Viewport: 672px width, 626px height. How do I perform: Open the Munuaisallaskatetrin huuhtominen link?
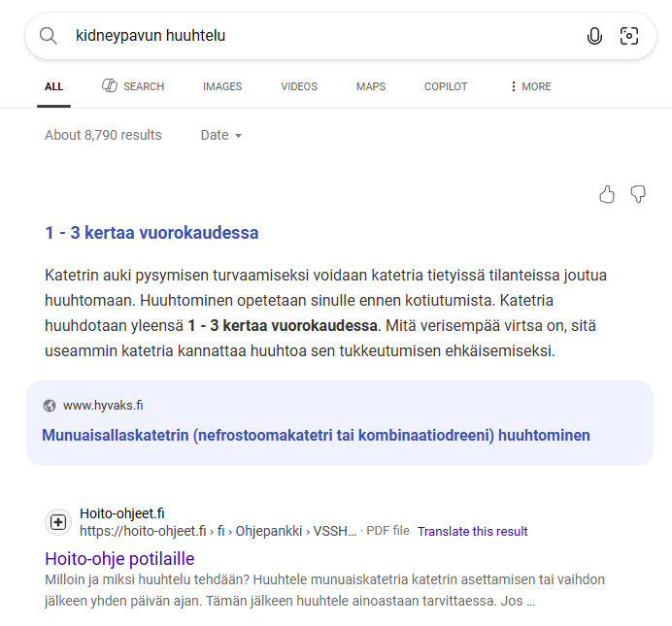click(x=316, y=435)
